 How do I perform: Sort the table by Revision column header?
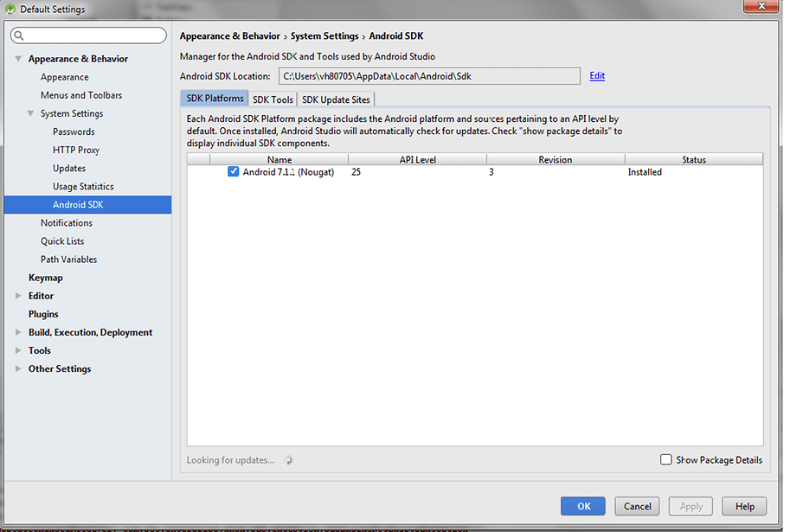(556, 160)
